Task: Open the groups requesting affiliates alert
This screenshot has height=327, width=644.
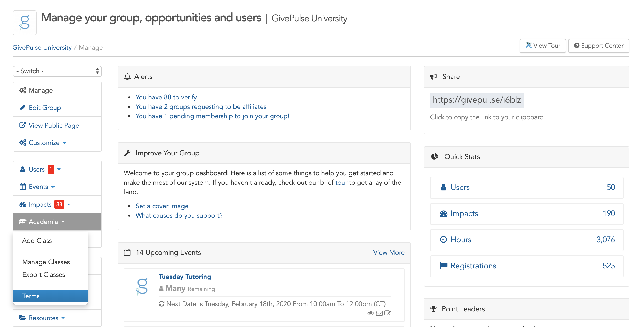Action: [201, 106]
